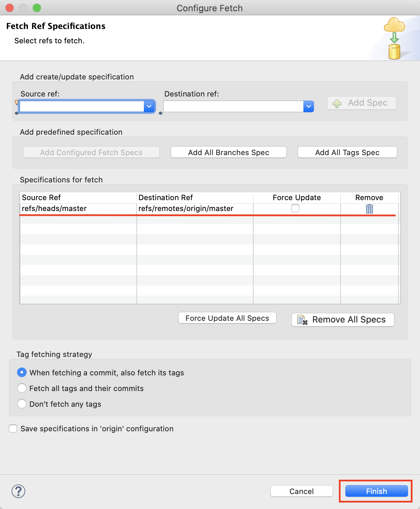This screenshot has width=420, height=509.
Task: Click Remove All Specs button
Action: tap(343, 320)
